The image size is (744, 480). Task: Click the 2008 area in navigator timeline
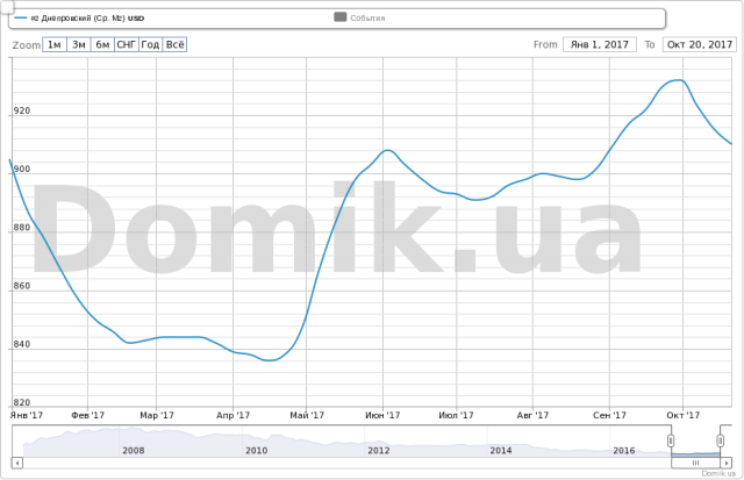click(x=133, y=450)
